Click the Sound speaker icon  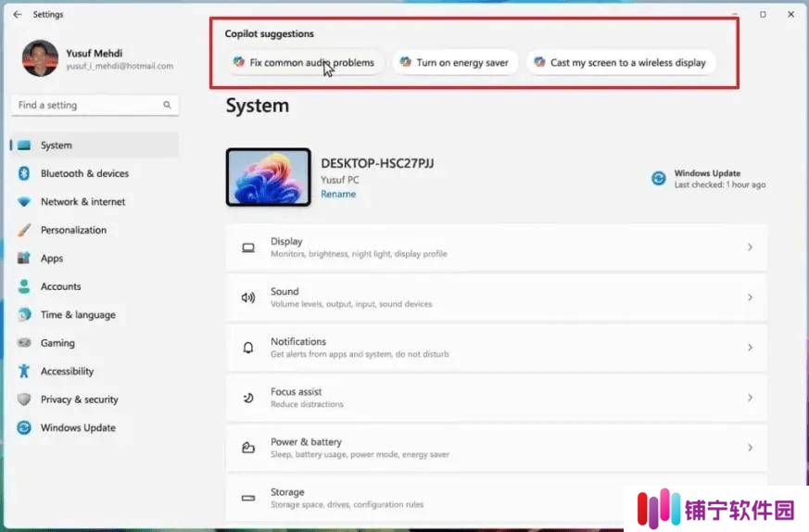(248, 298)
